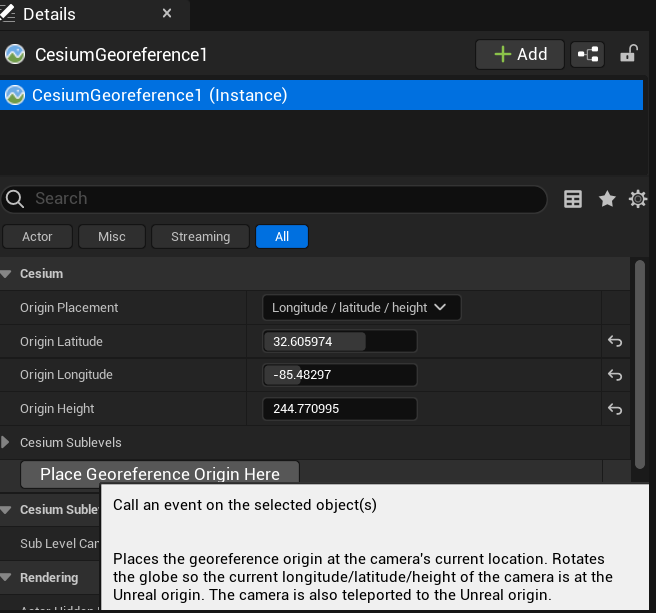Click the Add component button
Image resolution: width=656 pixels, height=613 pixels.
point(520,54)
